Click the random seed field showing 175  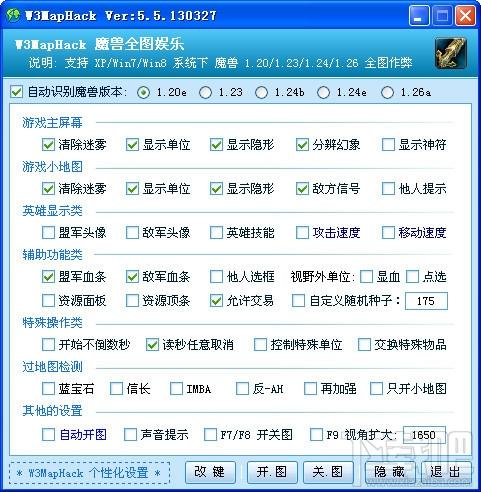426,301
